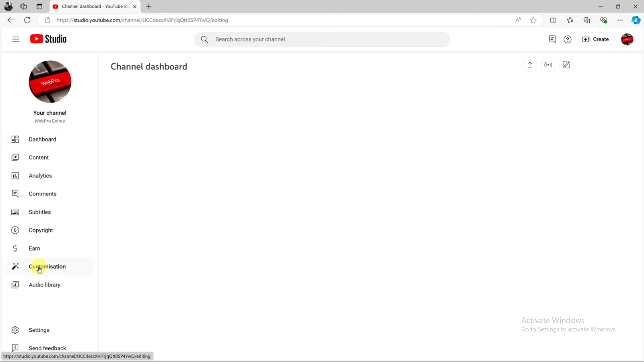Open the Copyright section

(x=50, y=230)
